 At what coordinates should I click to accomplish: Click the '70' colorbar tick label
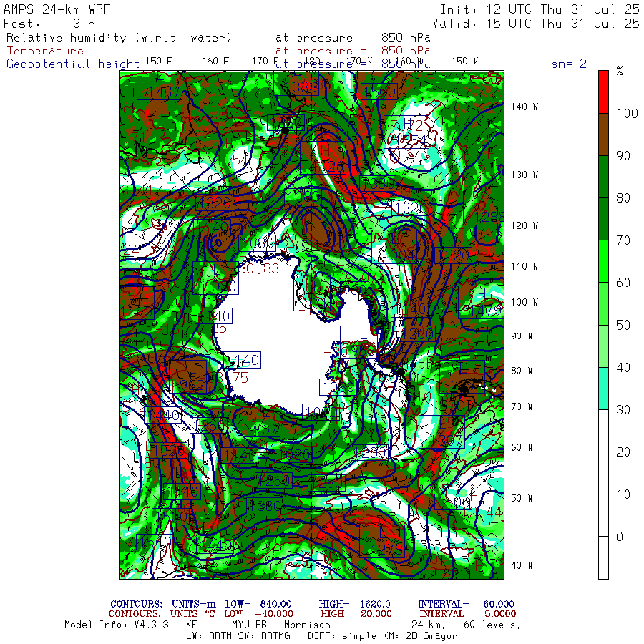(x=623, y=240)
